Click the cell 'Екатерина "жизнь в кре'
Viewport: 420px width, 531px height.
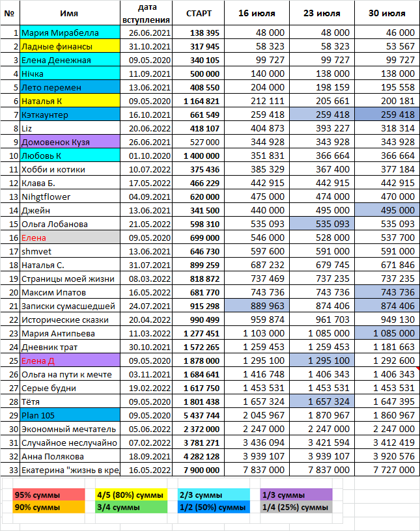[x=70, y=470]
